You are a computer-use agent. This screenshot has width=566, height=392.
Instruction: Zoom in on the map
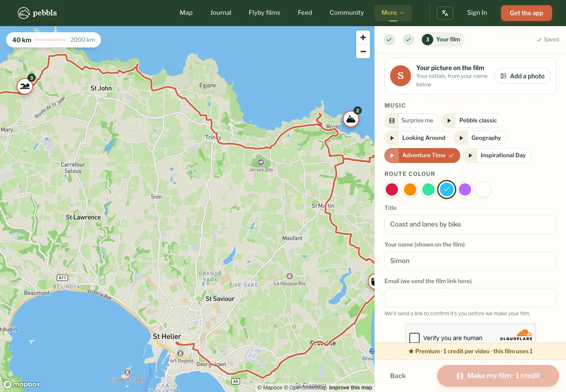point(363,37)
